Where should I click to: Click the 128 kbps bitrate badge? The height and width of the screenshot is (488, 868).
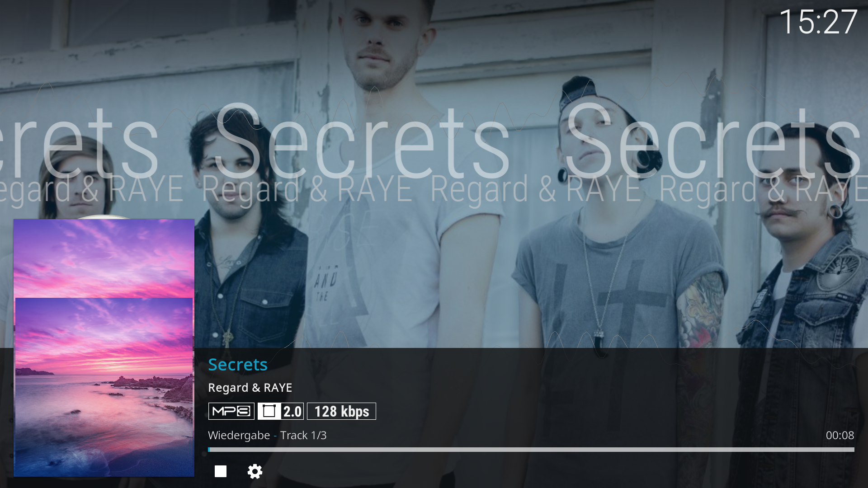click(x=341, y=411)
